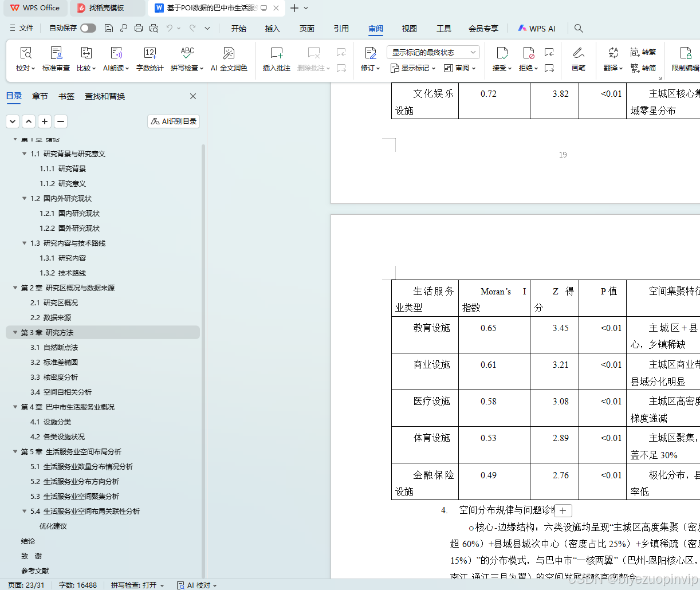Collapse the 1.3 研究内容与技术路线 node
Image resolution: width=700 pixels, height=590 pixels.
[25, 243]
